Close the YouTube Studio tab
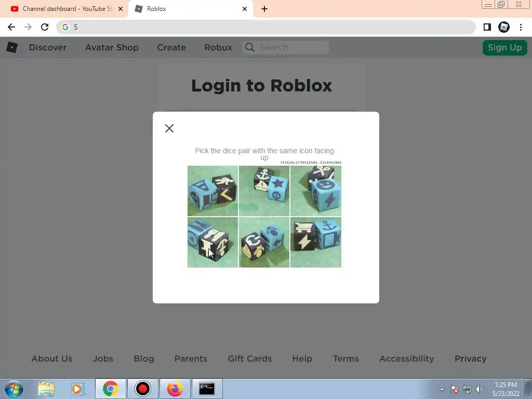Viewport: 532px width, 399px height. point(121,9)
